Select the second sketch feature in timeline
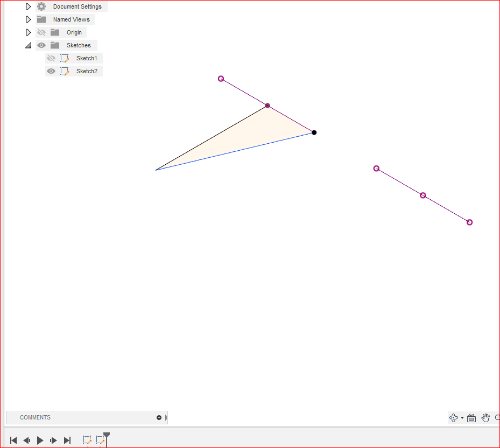Screen dimensions: 500x448 pos(100,440)
